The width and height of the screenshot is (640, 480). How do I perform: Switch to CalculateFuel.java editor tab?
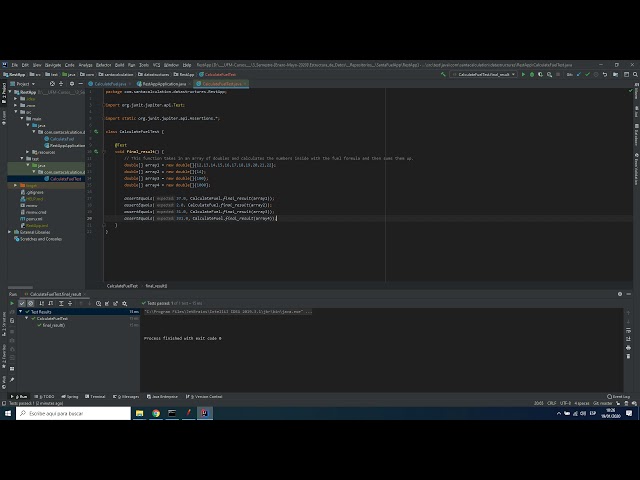point(110,84)
